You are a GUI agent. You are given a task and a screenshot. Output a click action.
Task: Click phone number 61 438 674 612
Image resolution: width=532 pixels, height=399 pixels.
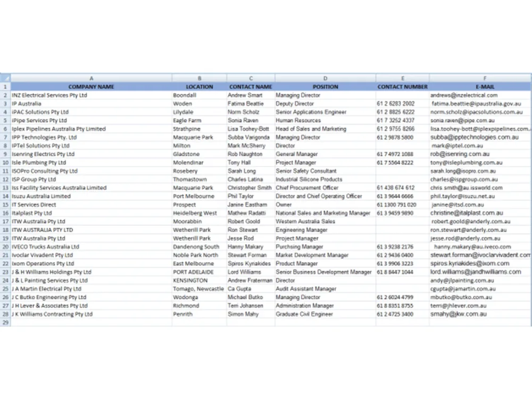(x=402, y=188)
